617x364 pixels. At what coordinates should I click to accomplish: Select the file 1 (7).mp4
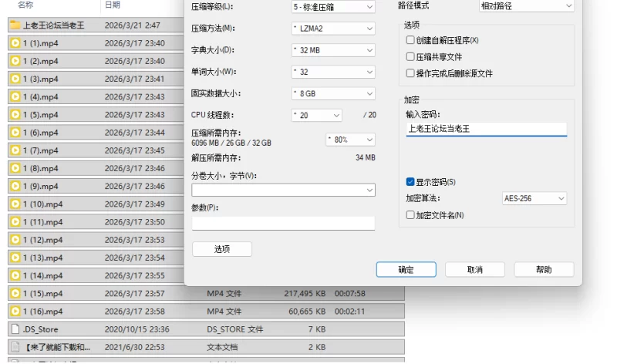pyautogui.click(x=96, y=150)
